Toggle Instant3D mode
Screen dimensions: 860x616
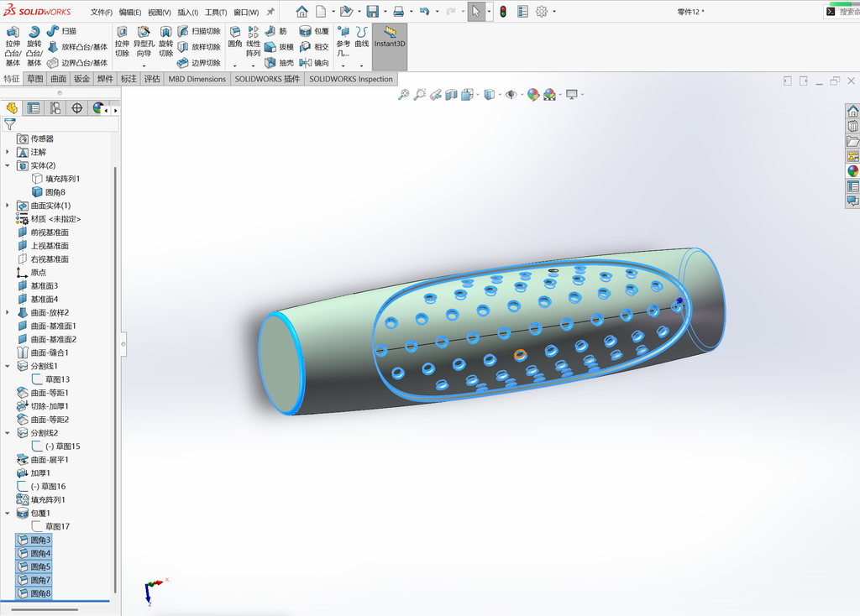(390, 47)
